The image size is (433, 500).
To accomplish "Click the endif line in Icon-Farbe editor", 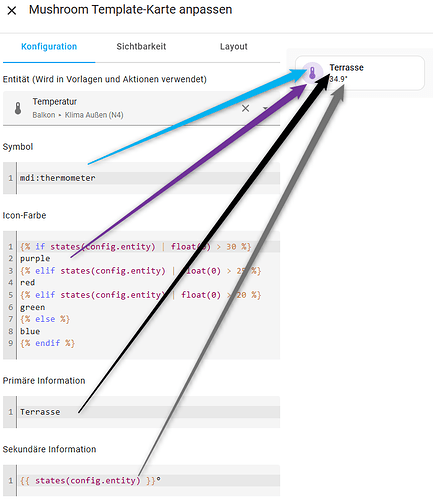I will click(x=148, y=343).
